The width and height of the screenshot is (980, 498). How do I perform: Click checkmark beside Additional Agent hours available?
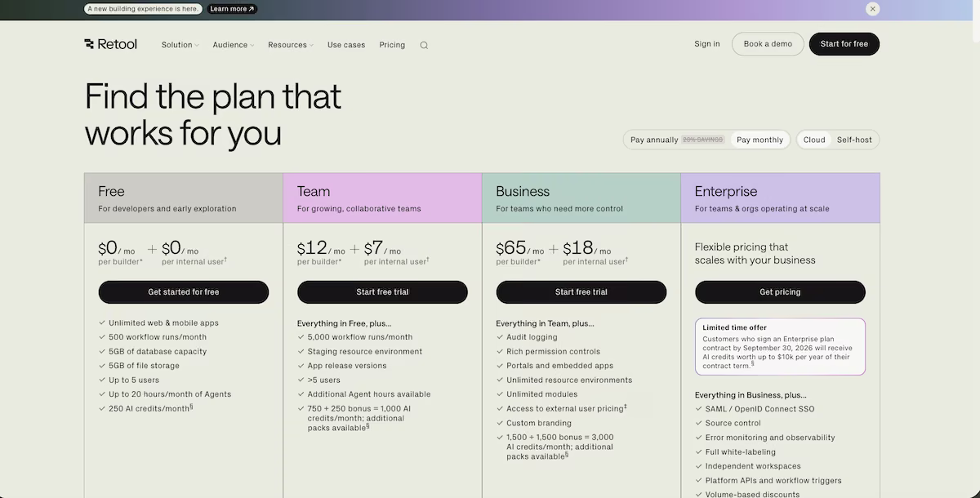pos(301,394)
